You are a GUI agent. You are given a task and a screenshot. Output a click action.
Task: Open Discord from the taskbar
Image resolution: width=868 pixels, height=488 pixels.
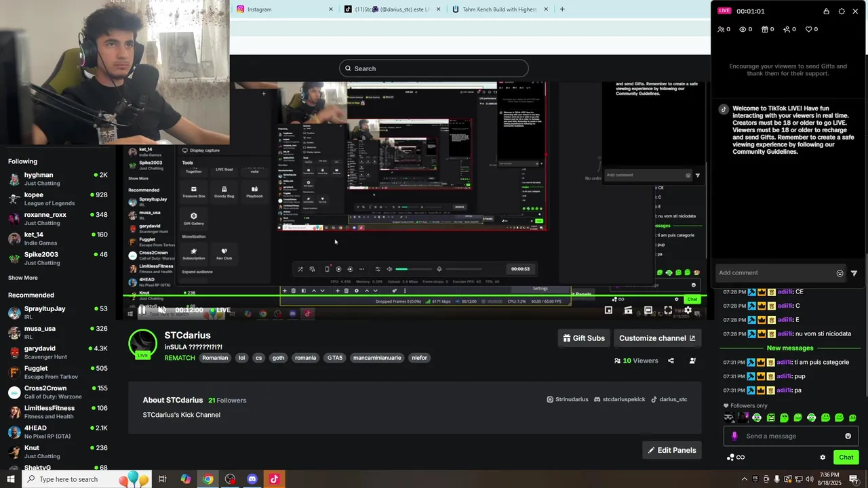point(252,479)
